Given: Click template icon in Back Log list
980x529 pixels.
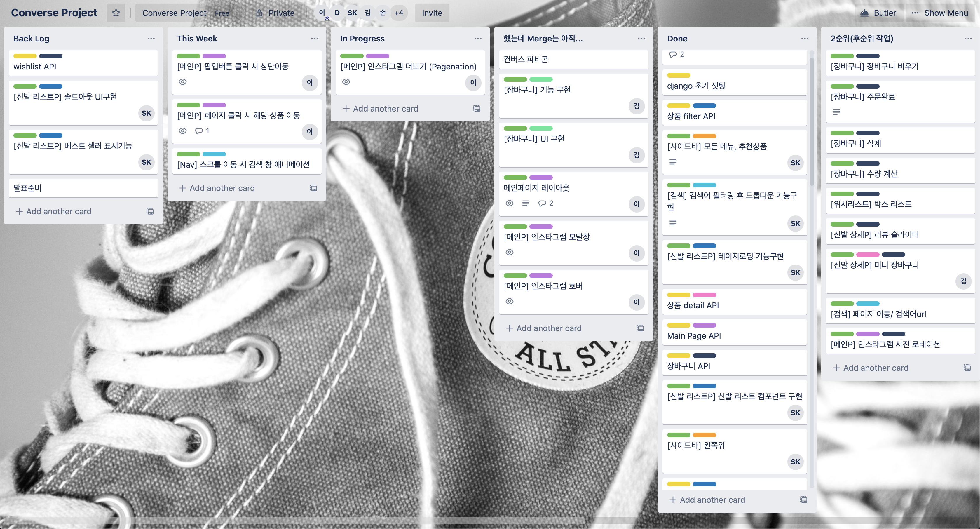Looking at the screenshot, I should pyautogui.click(x=150, y=211).
